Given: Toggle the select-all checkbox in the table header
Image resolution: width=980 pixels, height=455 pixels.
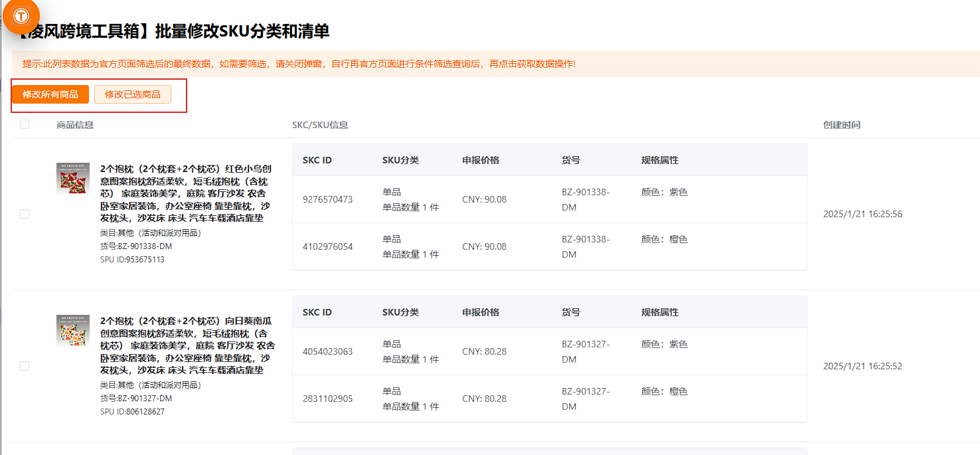Looking at the screenshot, I should point(25,123).
